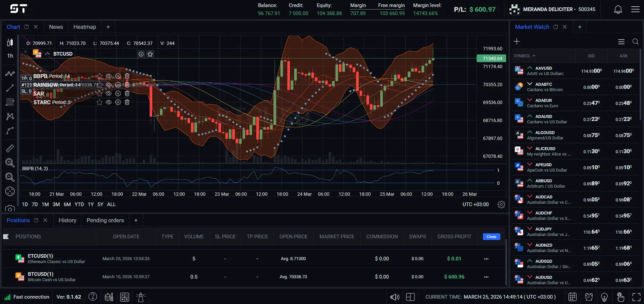
Task: Open the calendar icon in status bar
Action: pos(572,297)
